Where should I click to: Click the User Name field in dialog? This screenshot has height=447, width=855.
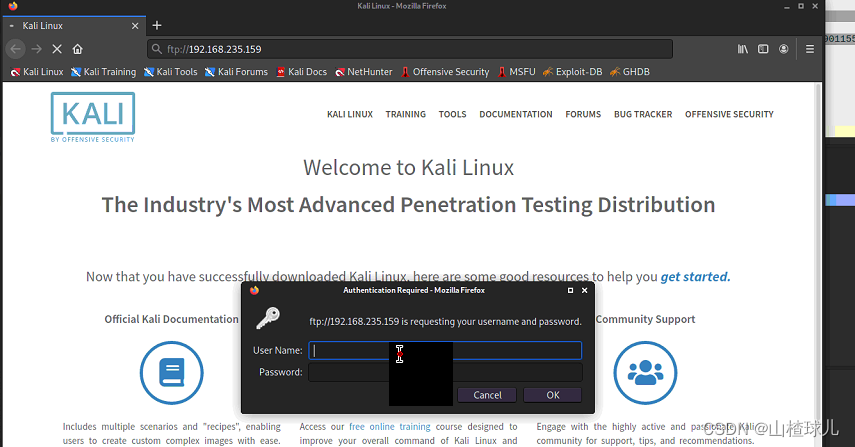tap(445, 351)
